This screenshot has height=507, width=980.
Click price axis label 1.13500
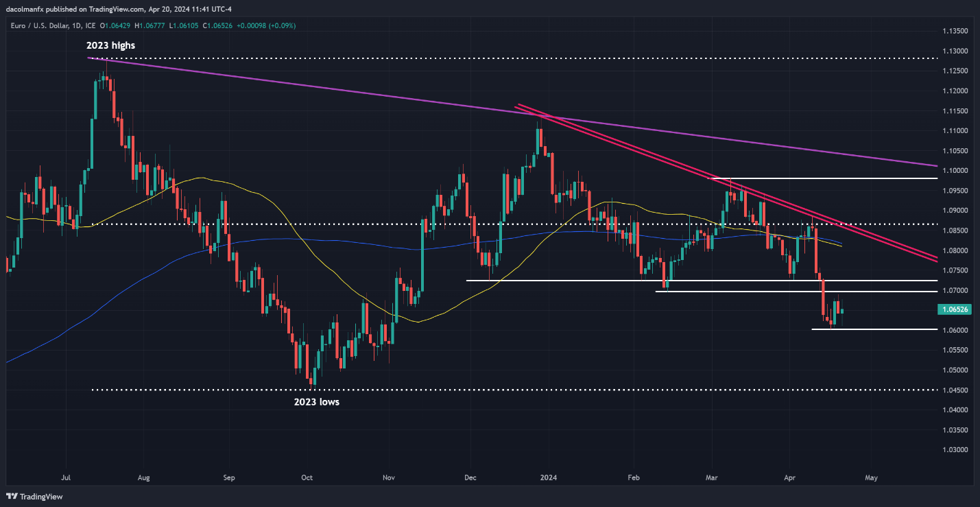[955, 31]
